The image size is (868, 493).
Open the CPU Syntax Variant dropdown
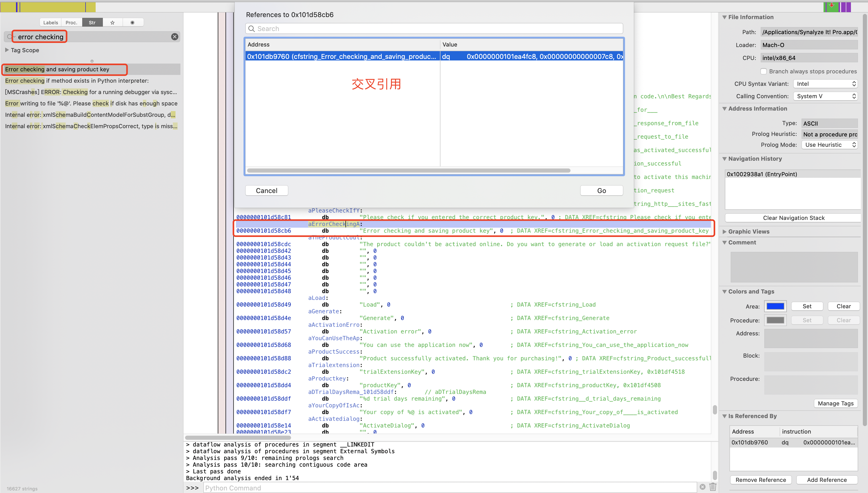tap(826, 84)
